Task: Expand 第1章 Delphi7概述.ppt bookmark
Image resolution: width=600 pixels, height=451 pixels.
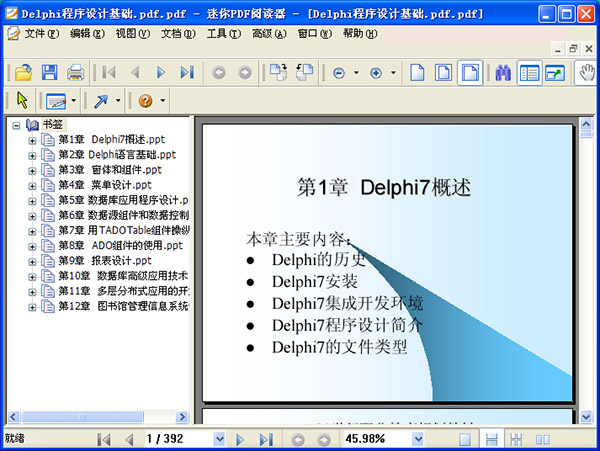Action: click(32, 141)
